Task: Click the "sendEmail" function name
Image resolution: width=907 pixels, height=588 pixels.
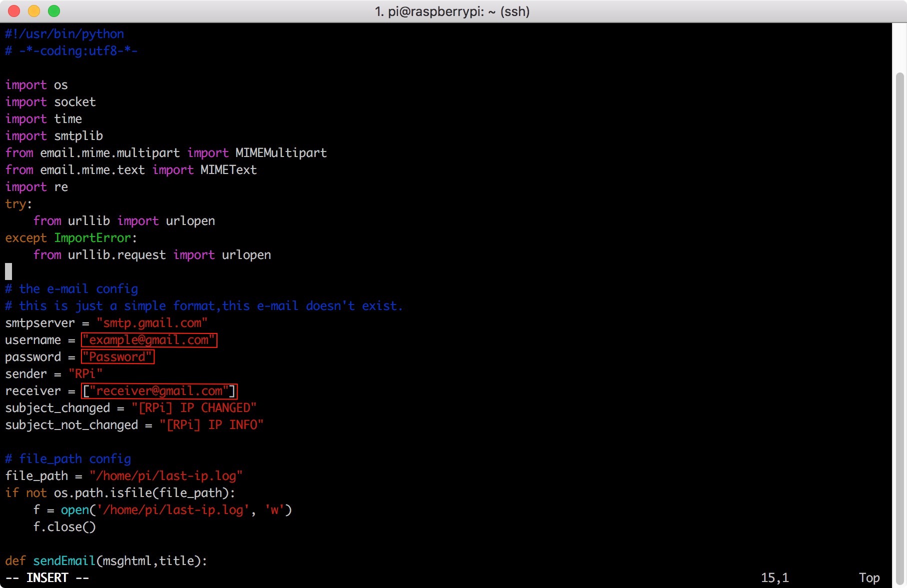Action: click(x=64, y=561)
